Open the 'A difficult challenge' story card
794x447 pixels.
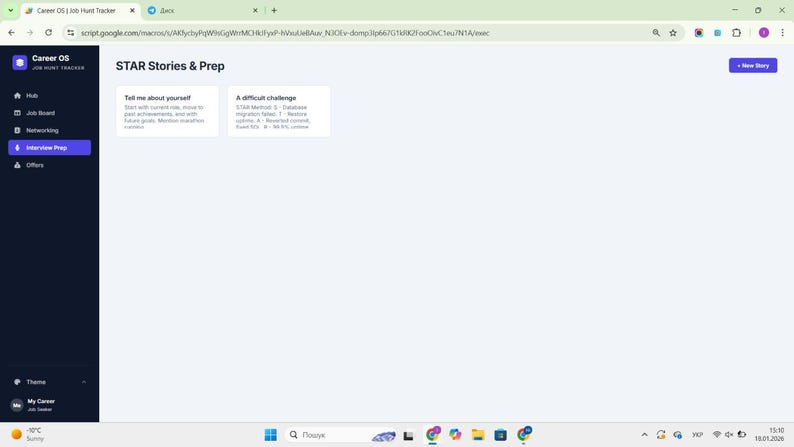tap(279, 111)
